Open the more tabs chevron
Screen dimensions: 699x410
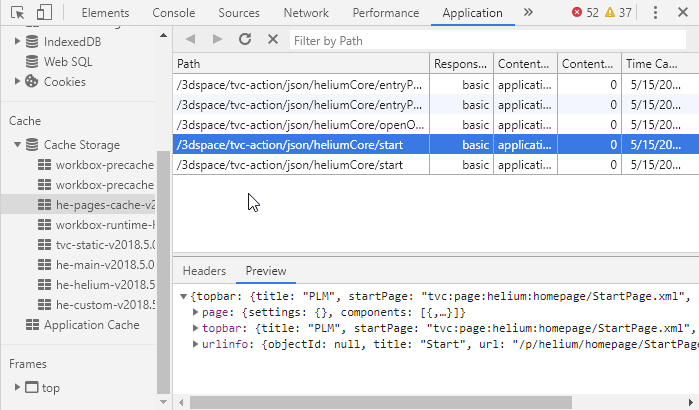(x=528, y=13)
